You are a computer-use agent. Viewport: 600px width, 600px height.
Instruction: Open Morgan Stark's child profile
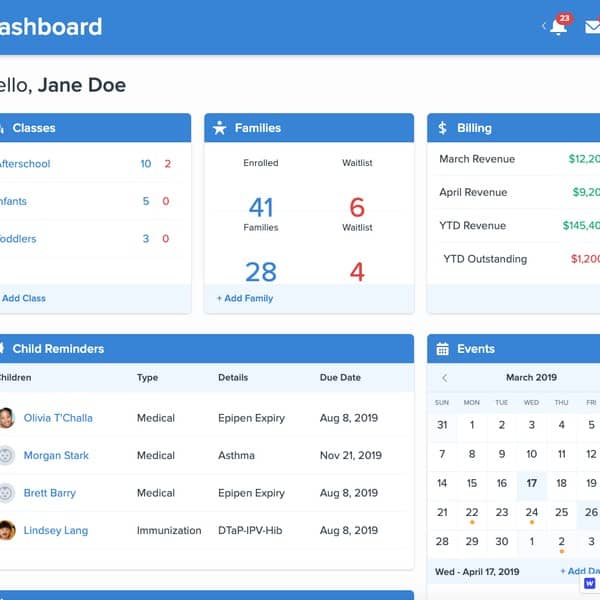coord(56,455)
